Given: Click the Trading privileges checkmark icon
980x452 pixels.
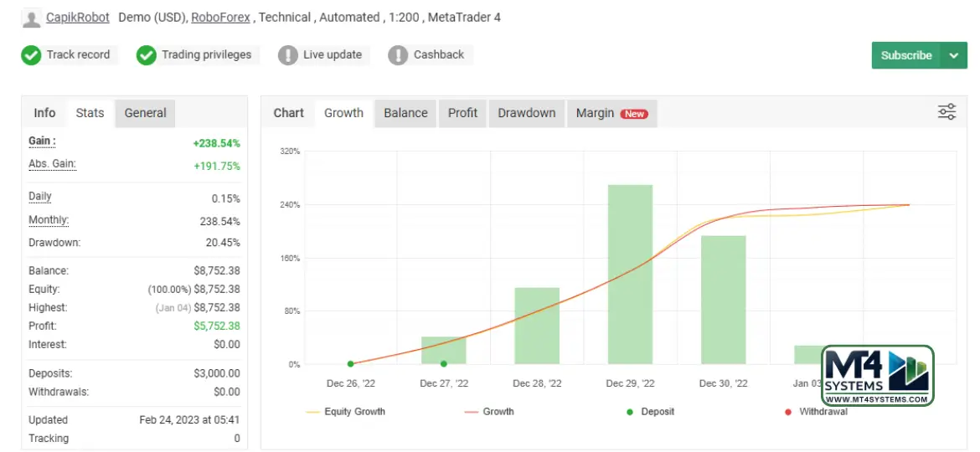Looking at the screenshot, I should pyautogui.click(x=147, y=55).
